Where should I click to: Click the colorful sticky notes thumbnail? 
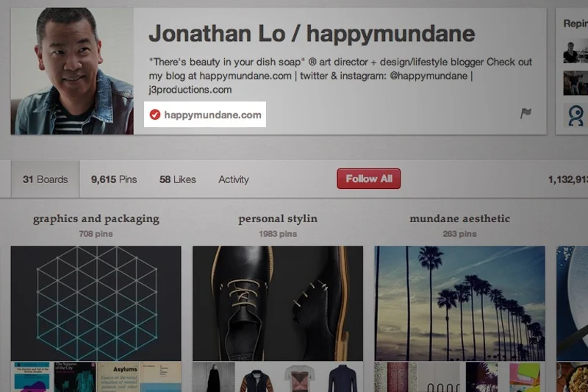click(x=524, y=377)
